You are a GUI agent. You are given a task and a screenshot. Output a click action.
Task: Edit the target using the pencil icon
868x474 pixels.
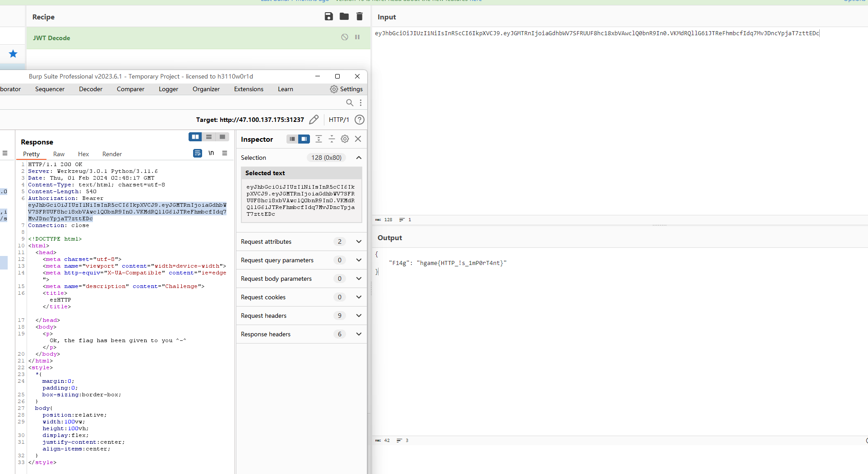point(314,120)
